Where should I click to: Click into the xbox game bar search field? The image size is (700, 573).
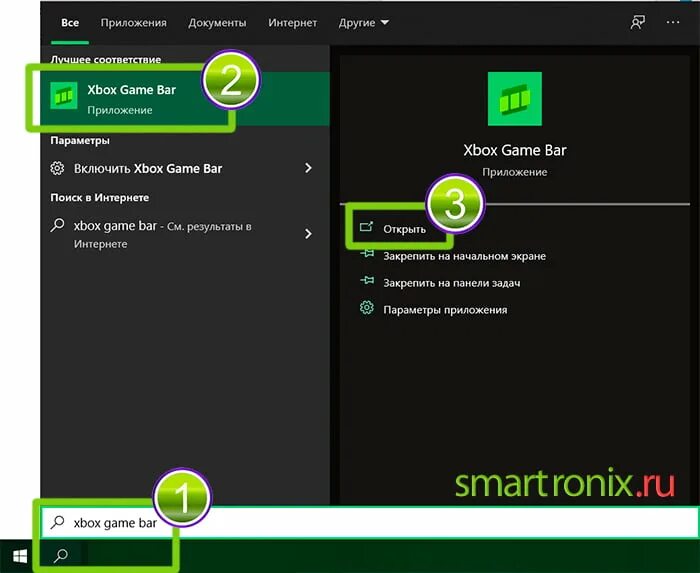point(370,522)
